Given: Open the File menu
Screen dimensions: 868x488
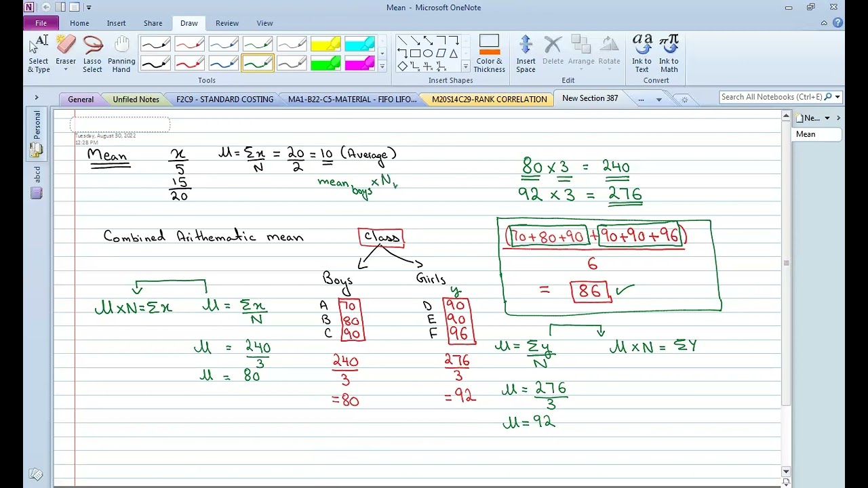Looking at the screenshot, I should coord(41,23).
